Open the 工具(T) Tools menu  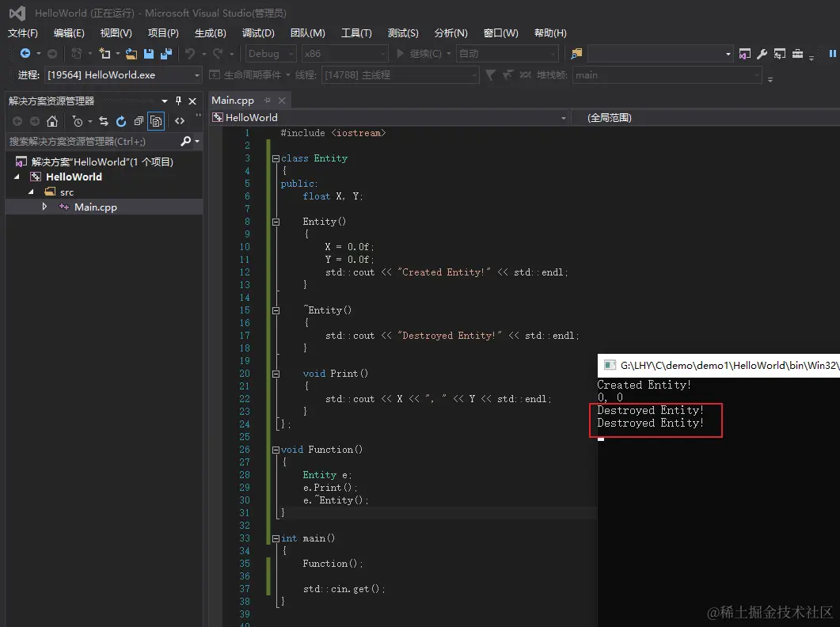coord(356,33)
